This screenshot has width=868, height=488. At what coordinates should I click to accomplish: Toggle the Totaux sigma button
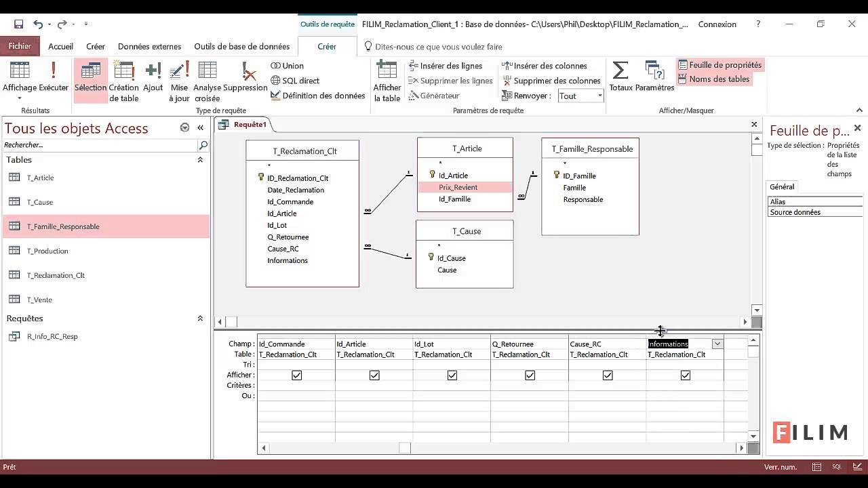[x=620, y=76]
